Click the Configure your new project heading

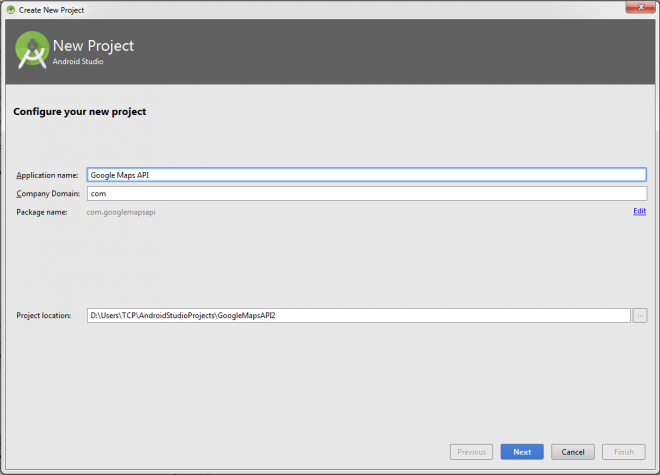(80, 112)
